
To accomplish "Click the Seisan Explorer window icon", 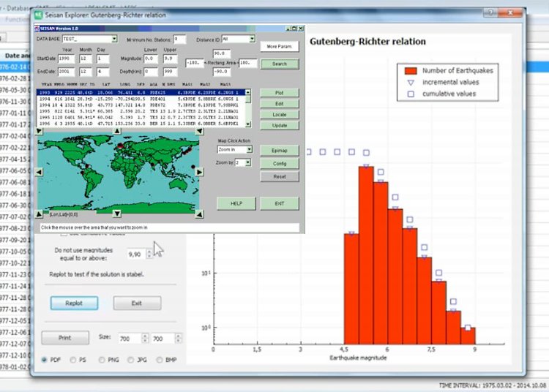I will tap(38, 15).
